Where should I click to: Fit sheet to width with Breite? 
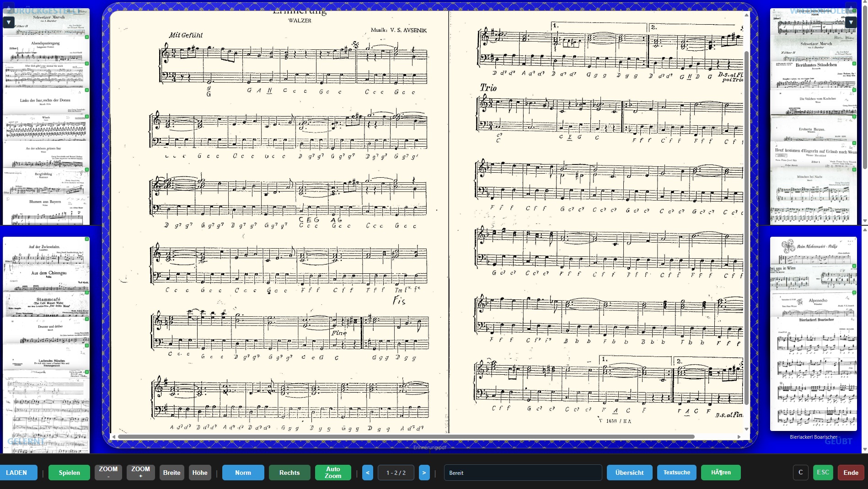click(172, 473)
